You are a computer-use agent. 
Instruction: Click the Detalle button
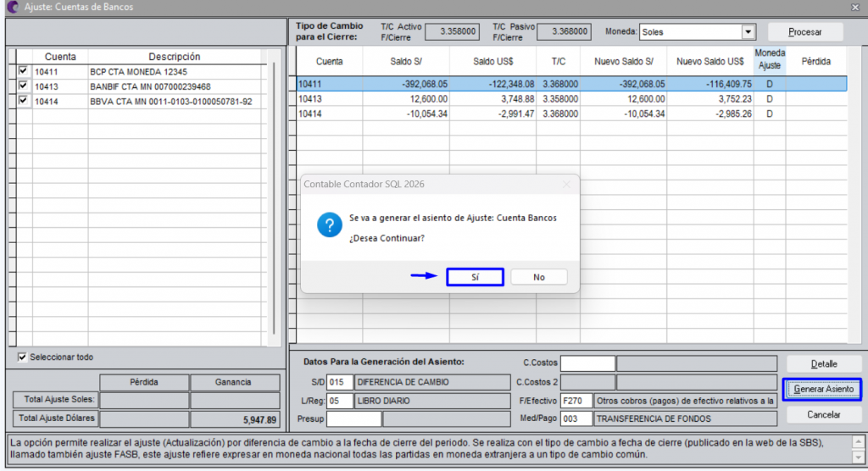824,363
